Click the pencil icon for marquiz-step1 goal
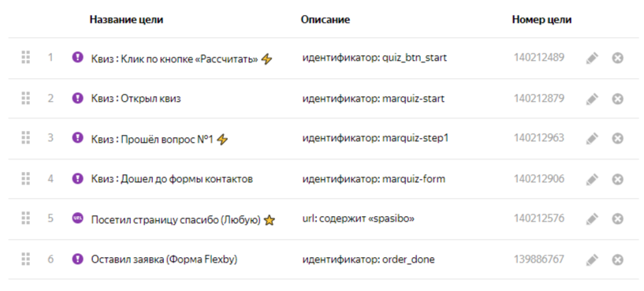644x291 pixels. (592, 139)
